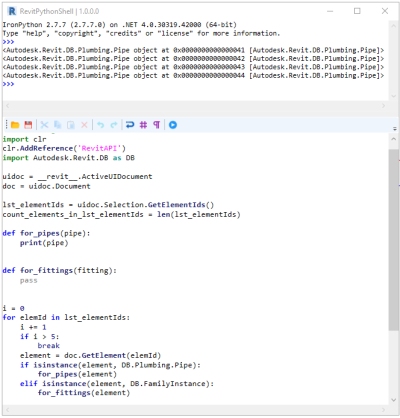Screen dimensions: 400x418
Task: Click the toolbar drag grip handle
Action: [x=6, y=125]
